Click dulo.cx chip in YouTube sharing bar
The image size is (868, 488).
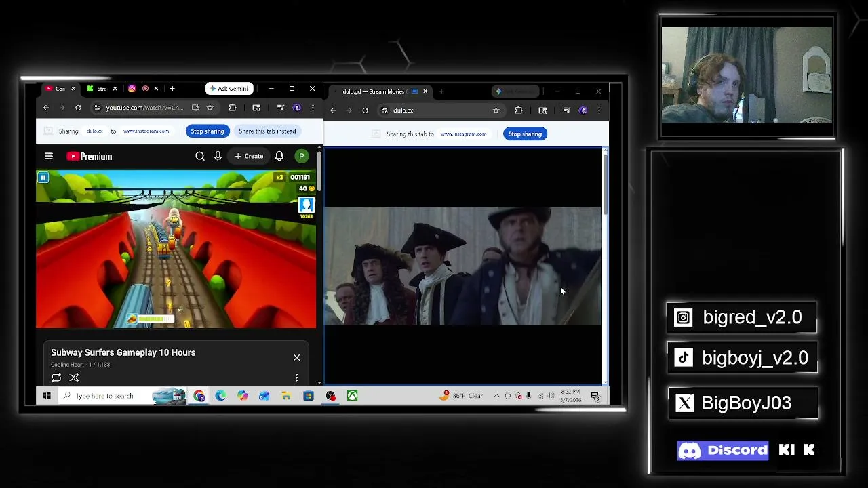coord(95,131)
